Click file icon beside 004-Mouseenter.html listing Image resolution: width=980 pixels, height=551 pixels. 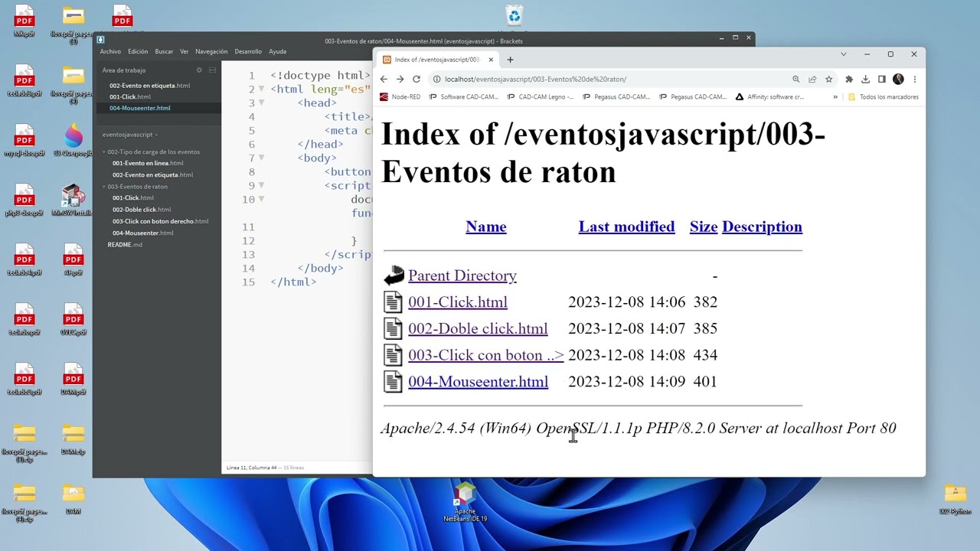[x=393, y=381]
